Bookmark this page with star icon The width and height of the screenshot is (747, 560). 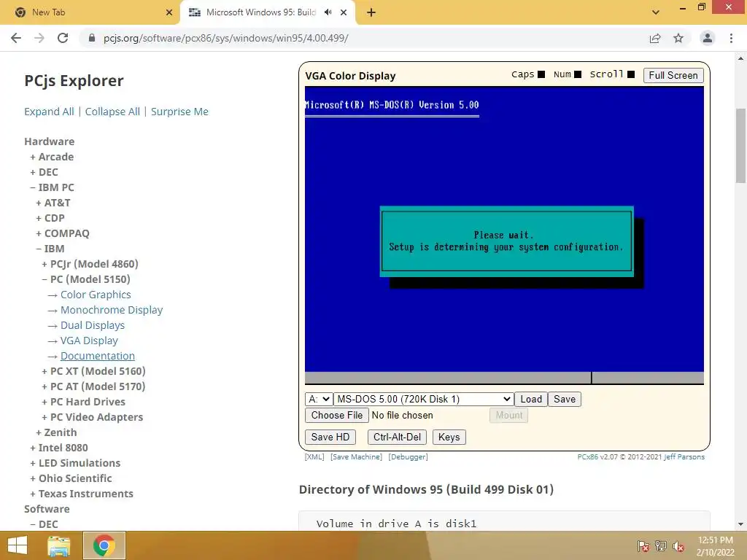[678, 38]
